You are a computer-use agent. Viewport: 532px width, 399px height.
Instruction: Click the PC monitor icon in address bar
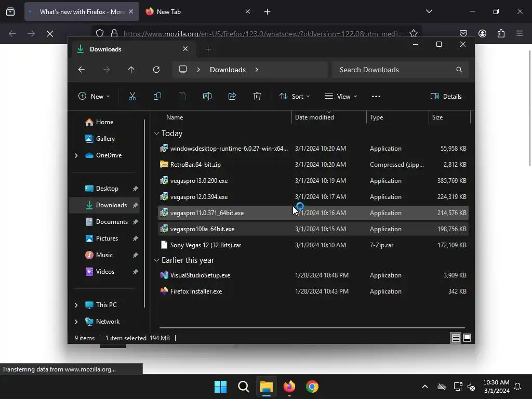coord(183,70)
